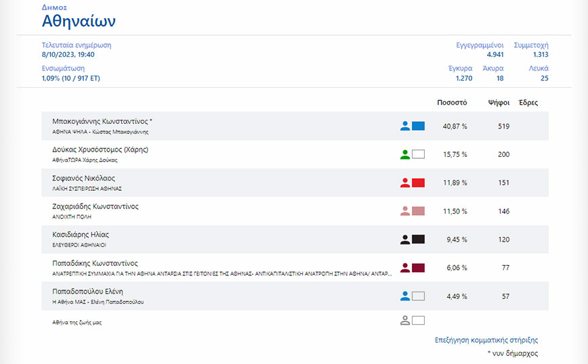Viewport: 588px width, 364px height.
Task: Click the red person icon for Σοφιανός
Action: 405,183
